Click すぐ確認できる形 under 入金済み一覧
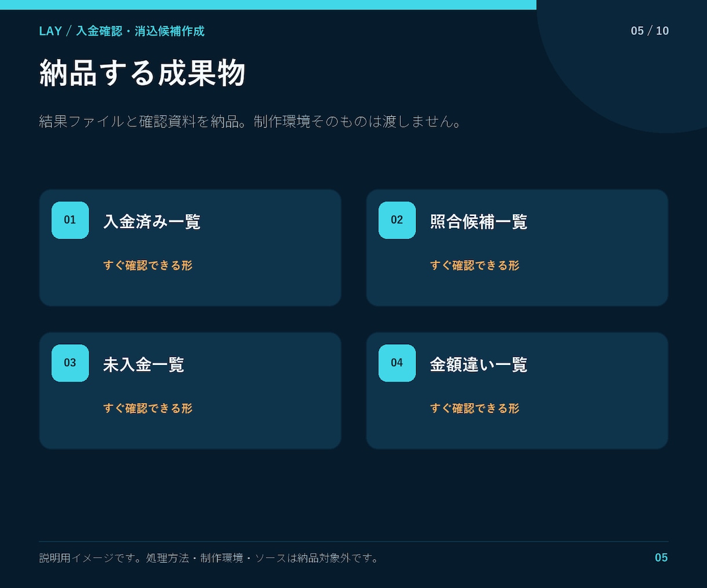This screenshot has height=588, width=707. (x=148, y=265)
